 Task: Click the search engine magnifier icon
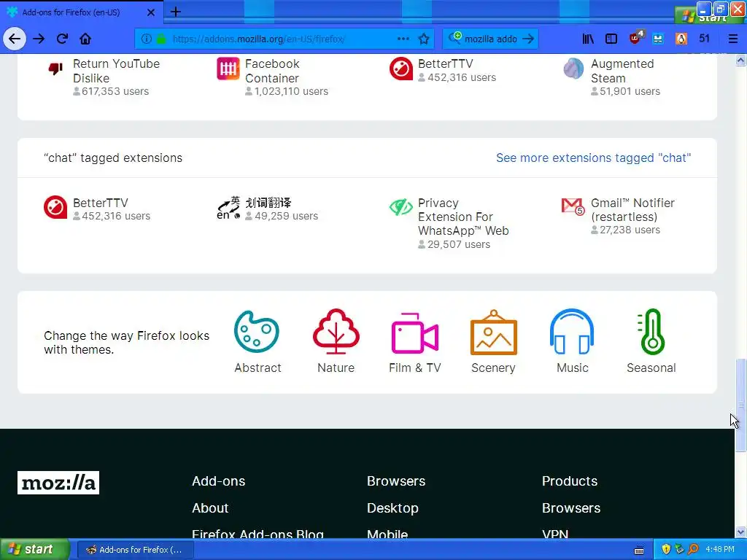[454, 38]
